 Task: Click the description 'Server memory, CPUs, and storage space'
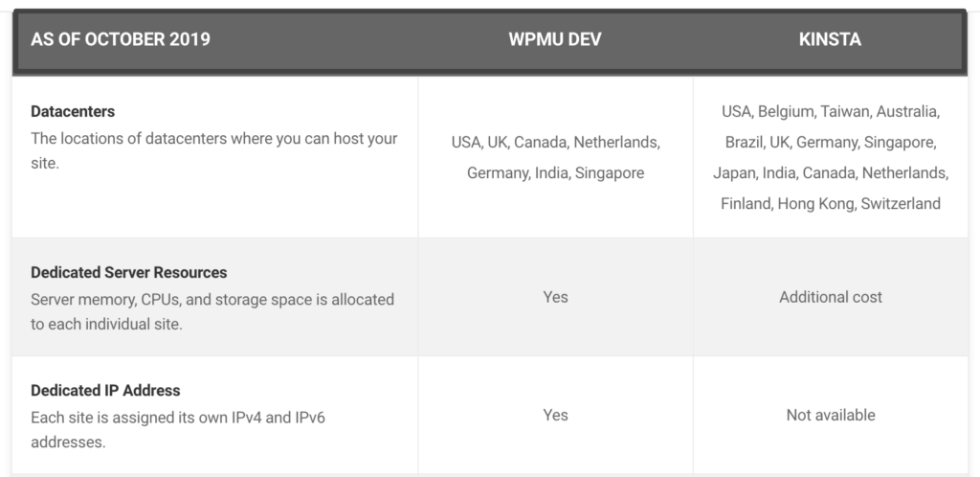(x=212, y=312)
